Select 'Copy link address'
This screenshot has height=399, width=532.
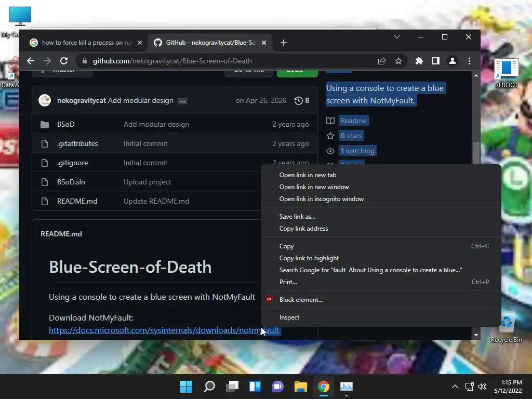(x=381, y=229)
